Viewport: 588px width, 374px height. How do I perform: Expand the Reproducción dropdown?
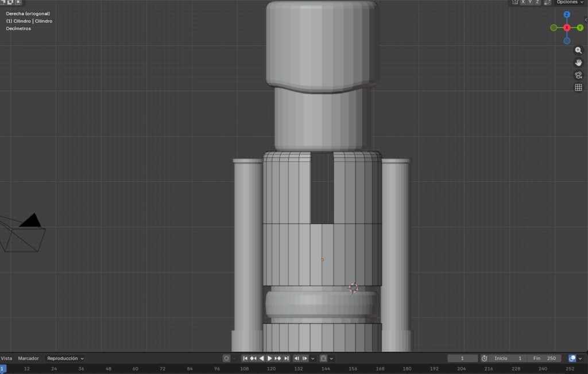(65, 359)
